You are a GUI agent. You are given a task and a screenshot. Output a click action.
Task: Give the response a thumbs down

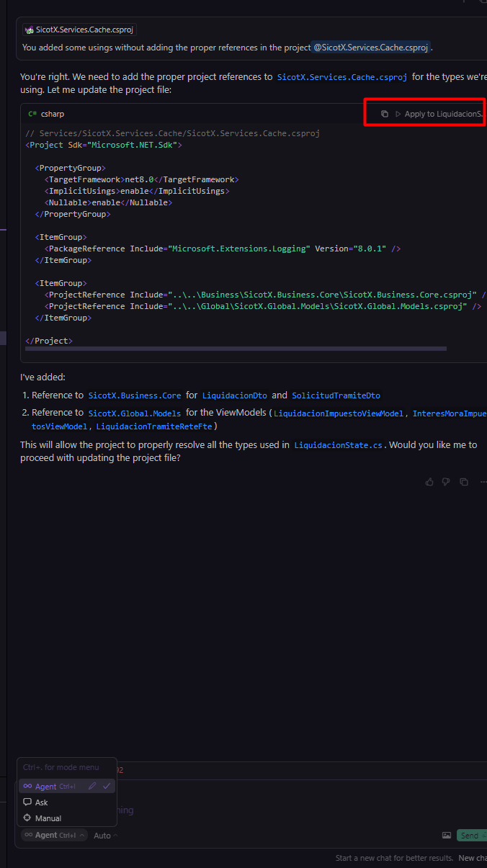click(446, 482)
